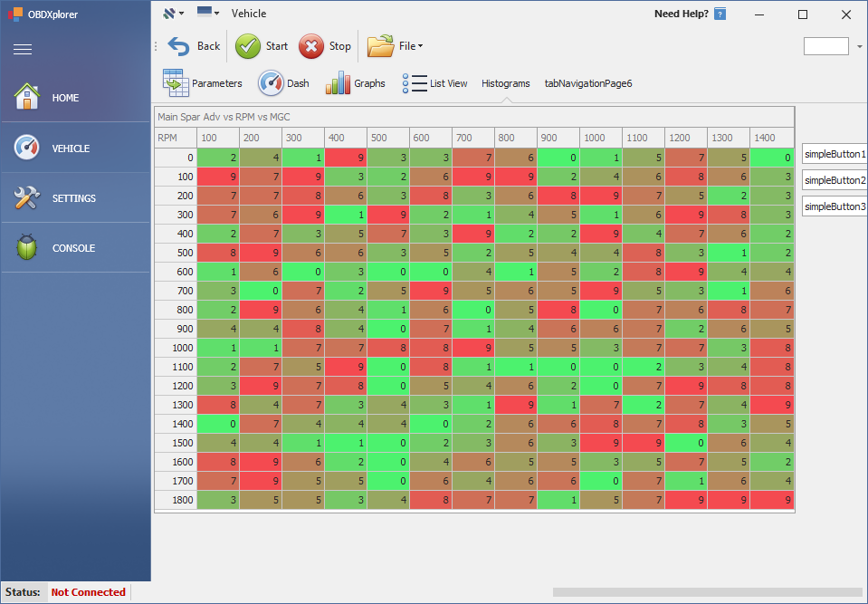Click the 1400 column header
The width and height of the screenshot is (868, 604).
(772, 138)
